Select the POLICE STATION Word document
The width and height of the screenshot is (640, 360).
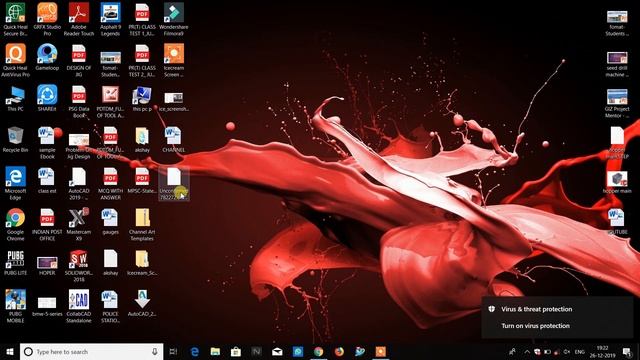point(111,306)
